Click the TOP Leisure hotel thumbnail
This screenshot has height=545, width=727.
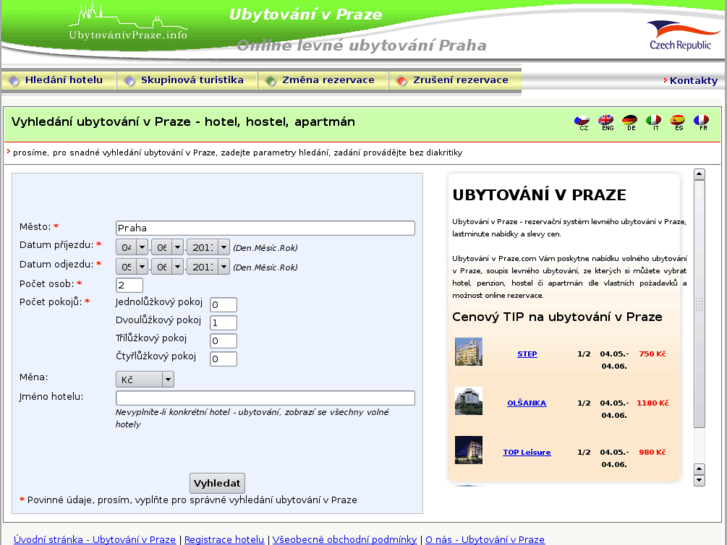pos(468,450)
